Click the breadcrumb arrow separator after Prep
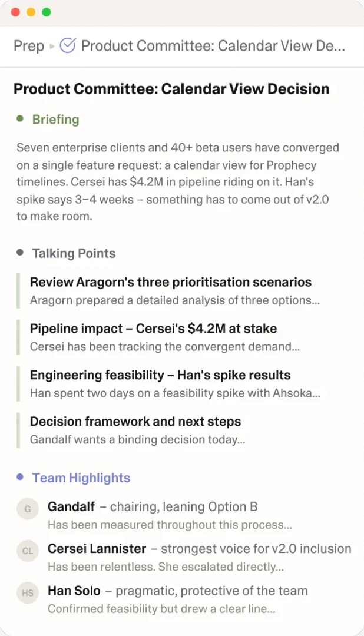364x636 pixels. tap(52, 46)
